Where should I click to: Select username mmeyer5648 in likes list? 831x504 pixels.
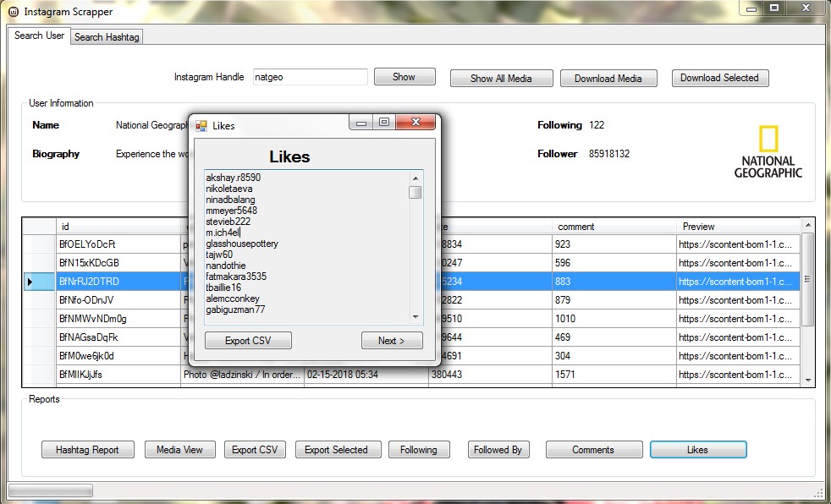click(x=232, y=211)
